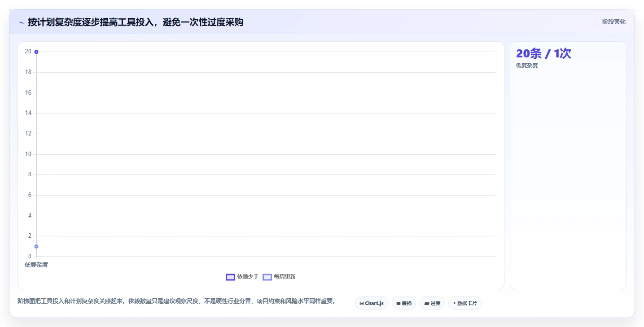Click the y-axis tick label 16
644x327 pixels.
click(x=28, y=92)
